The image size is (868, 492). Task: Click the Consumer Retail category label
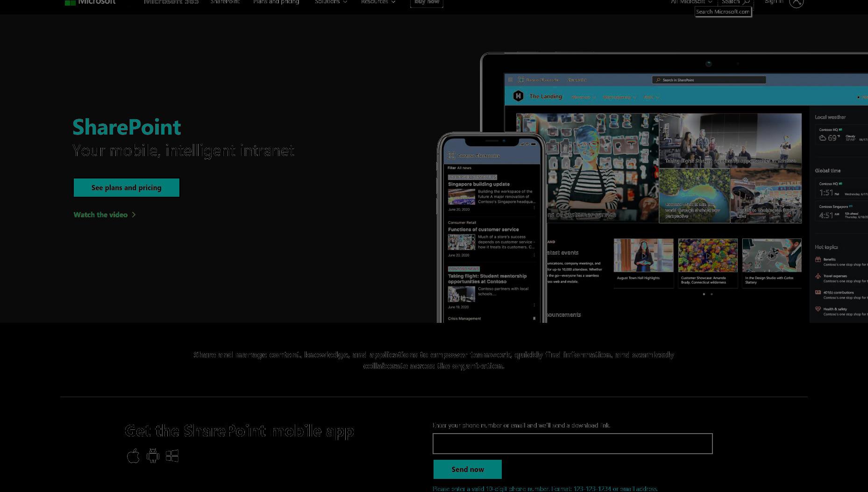(462, 222)
